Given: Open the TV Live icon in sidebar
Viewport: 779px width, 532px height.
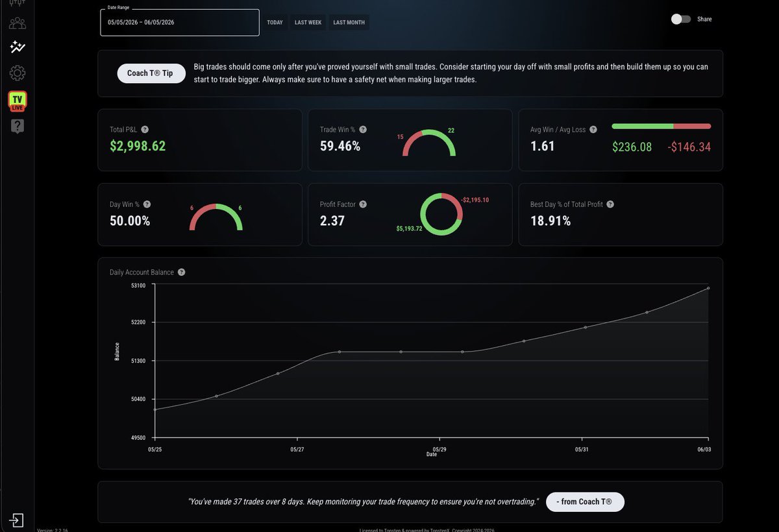Looking at the screenshot, I should pyautogui.click(x=18, y=101).
